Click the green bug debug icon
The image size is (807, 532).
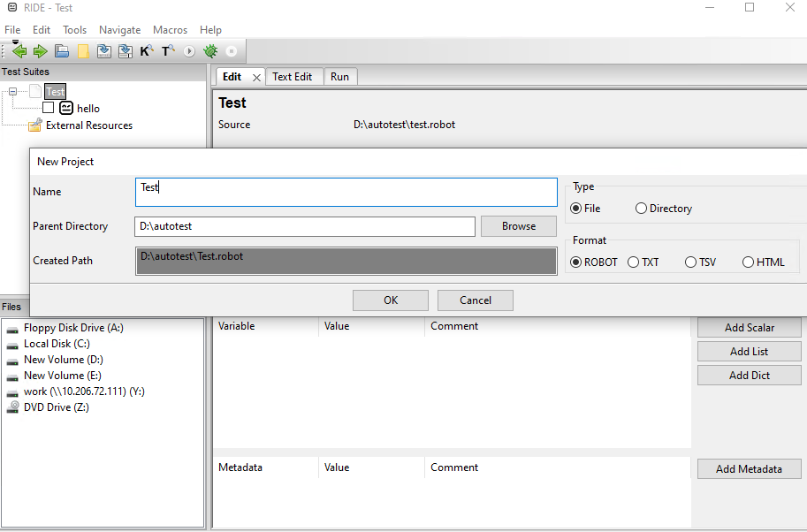click(x=210, y=51)
